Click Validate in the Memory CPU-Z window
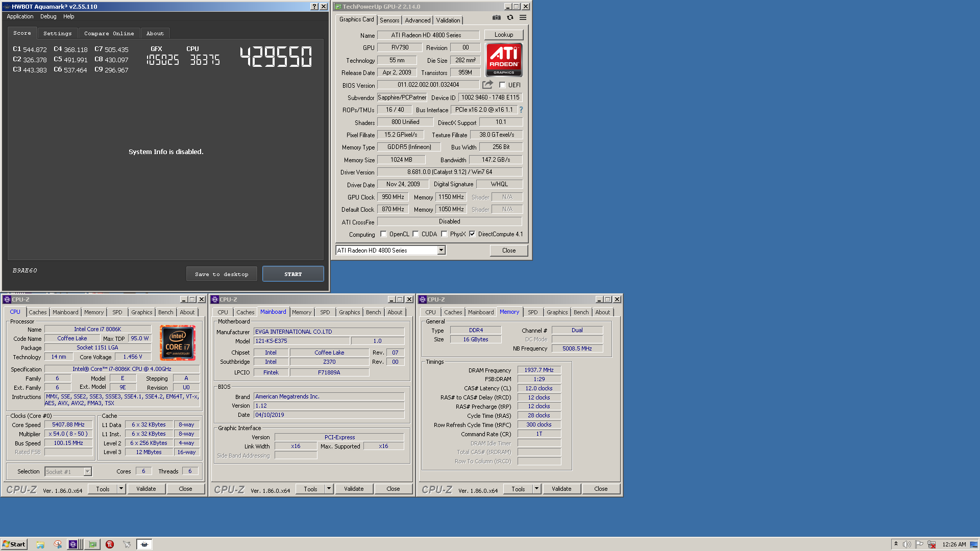Screen dimensions: 980x551 coord(561,489)
